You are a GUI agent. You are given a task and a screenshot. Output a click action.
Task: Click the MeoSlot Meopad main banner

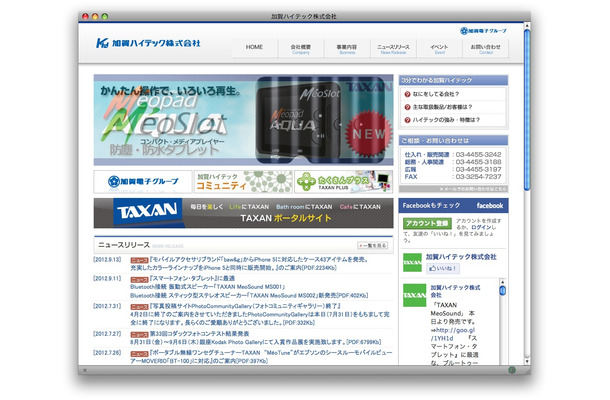coord(244,120)
